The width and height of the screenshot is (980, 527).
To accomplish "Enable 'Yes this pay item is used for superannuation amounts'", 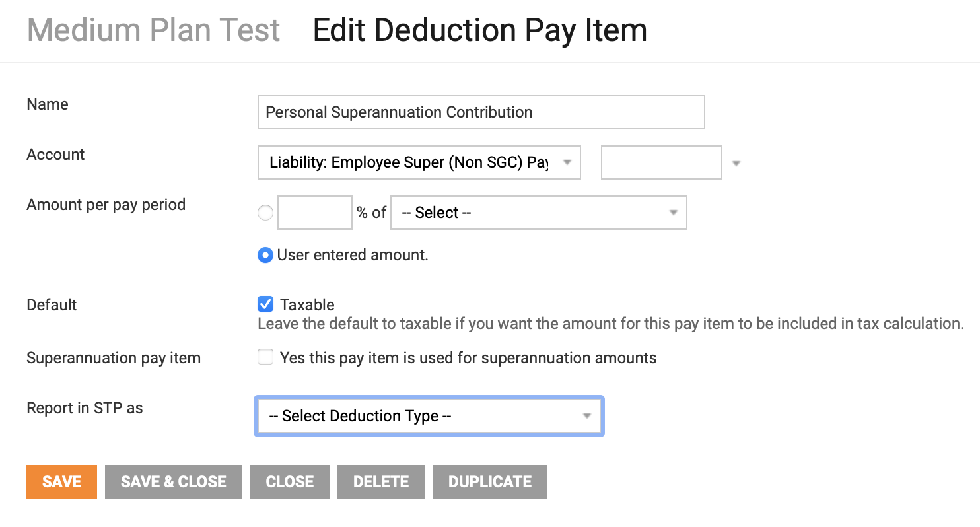I will point(265,357).
